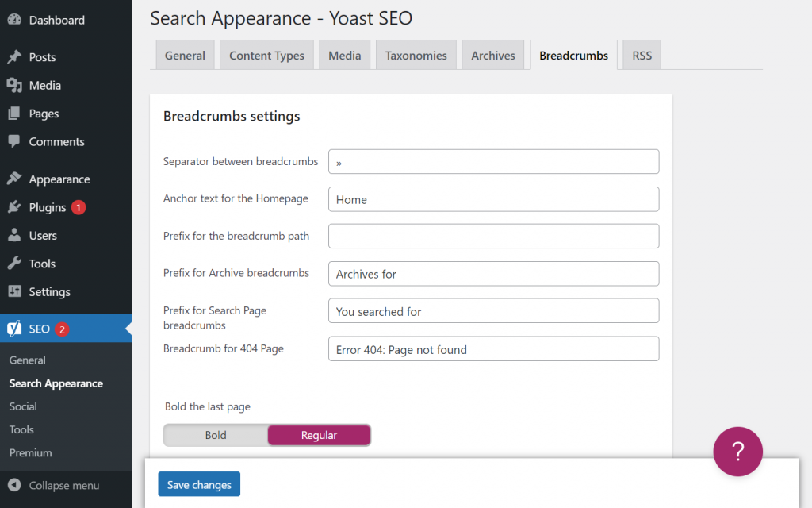Click the Pages icon in sidebar
This screenshot has width=812, height=508.
click(14, 114)
